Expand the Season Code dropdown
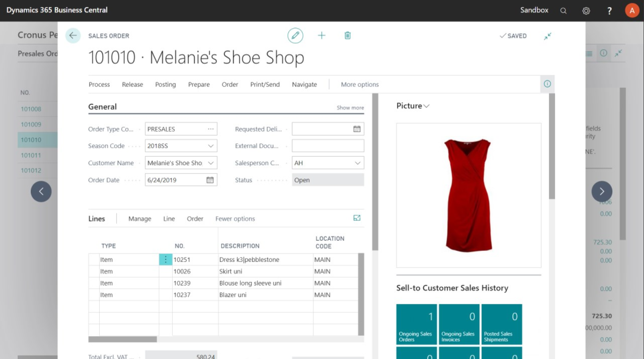Viewport: 644px width, 359px height. click(x=210, y=146)
